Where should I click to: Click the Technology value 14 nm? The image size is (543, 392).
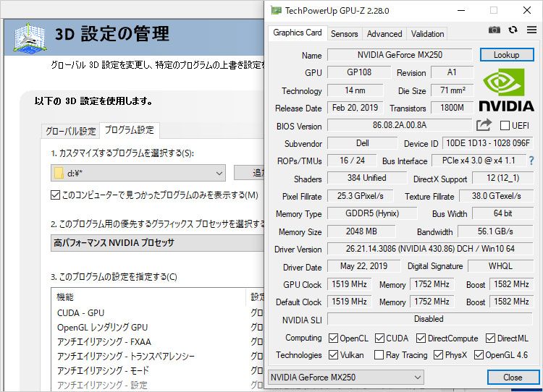point(355,90)
